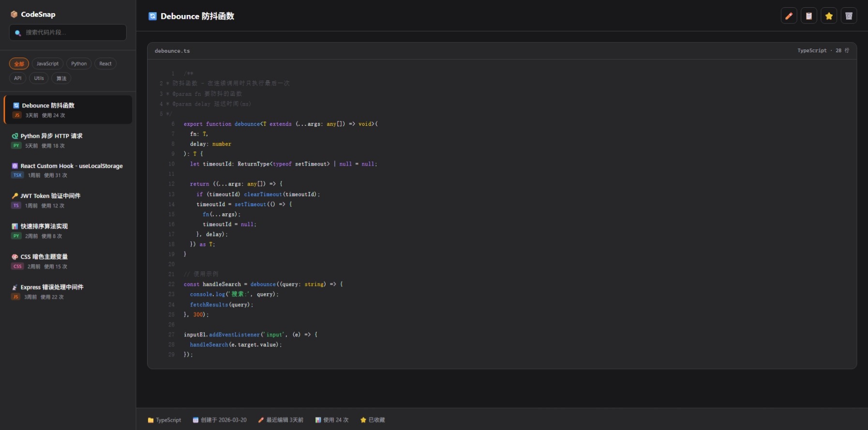Click the CodeSnap logo icon
The width and height of the screenshot is (868, 430).
(14, 15)
